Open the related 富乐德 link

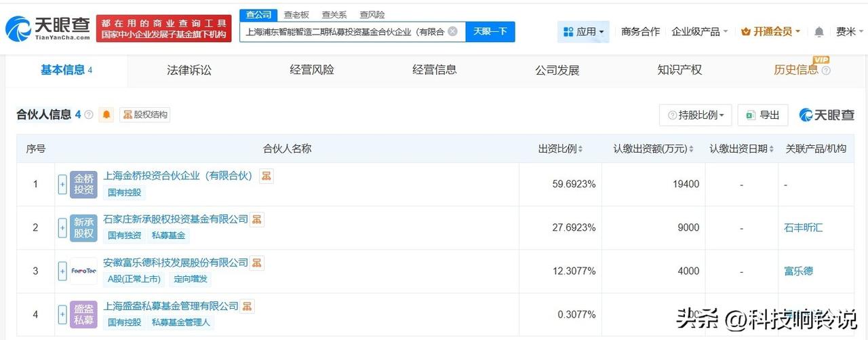tap(798, 271)
